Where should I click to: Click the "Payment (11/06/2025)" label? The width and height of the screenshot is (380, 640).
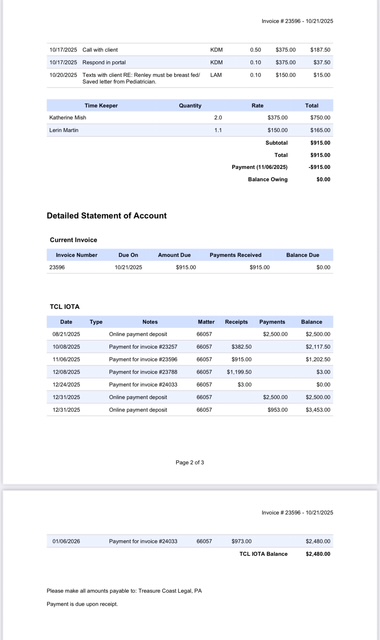pos(260,167)
